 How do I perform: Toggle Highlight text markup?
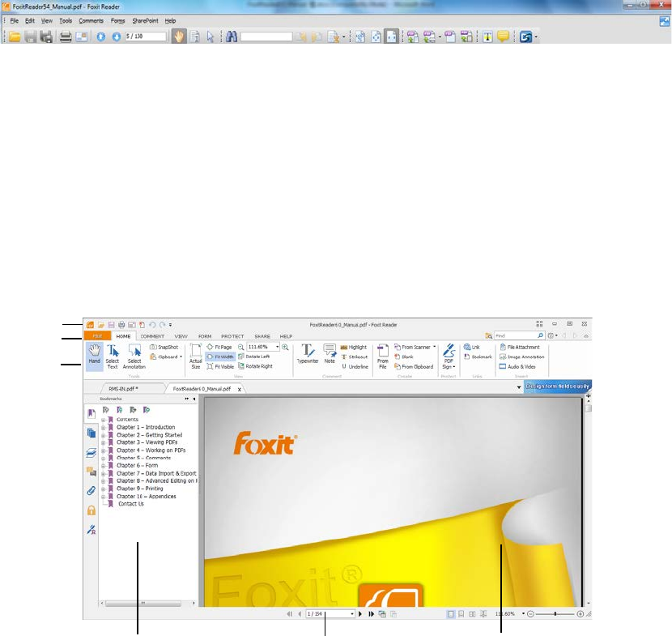pos(354,347)
